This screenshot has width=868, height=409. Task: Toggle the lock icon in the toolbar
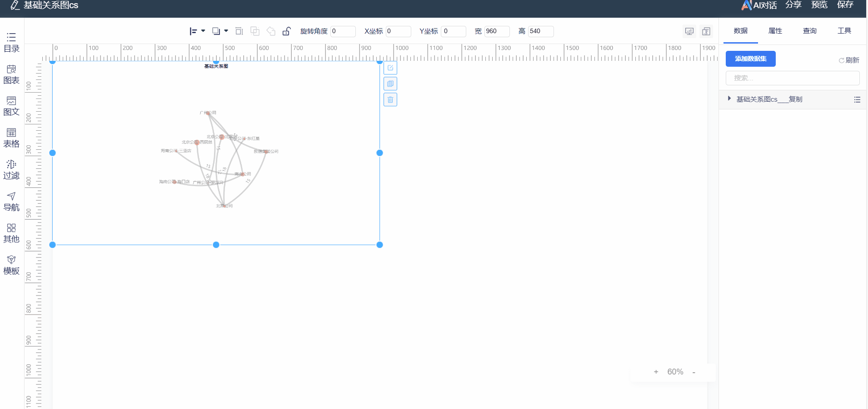[286, 31]
